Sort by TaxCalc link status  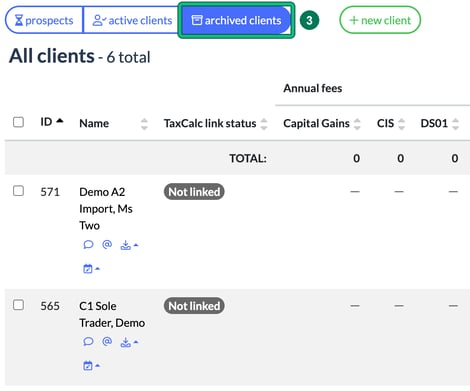coord(264,124)
